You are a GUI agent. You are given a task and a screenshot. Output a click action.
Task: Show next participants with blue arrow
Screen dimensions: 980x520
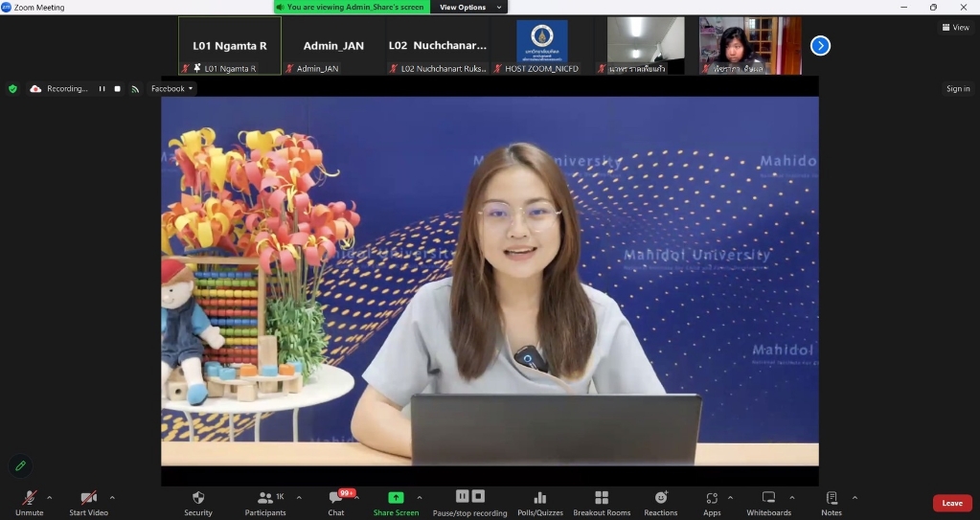[820, 46]
